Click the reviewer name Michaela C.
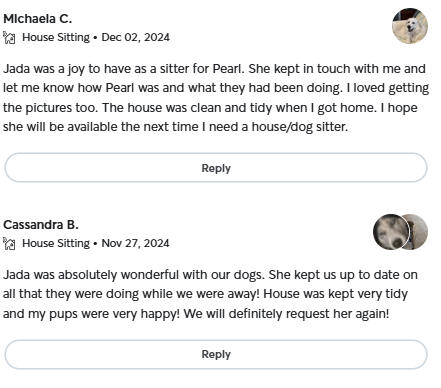Screen dimensions: 441x388 (x=37, y=19)
